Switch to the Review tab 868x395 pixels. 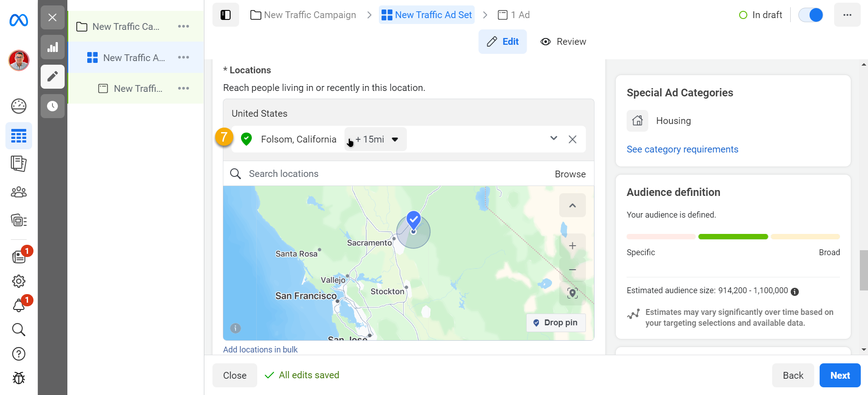point(563,42)
